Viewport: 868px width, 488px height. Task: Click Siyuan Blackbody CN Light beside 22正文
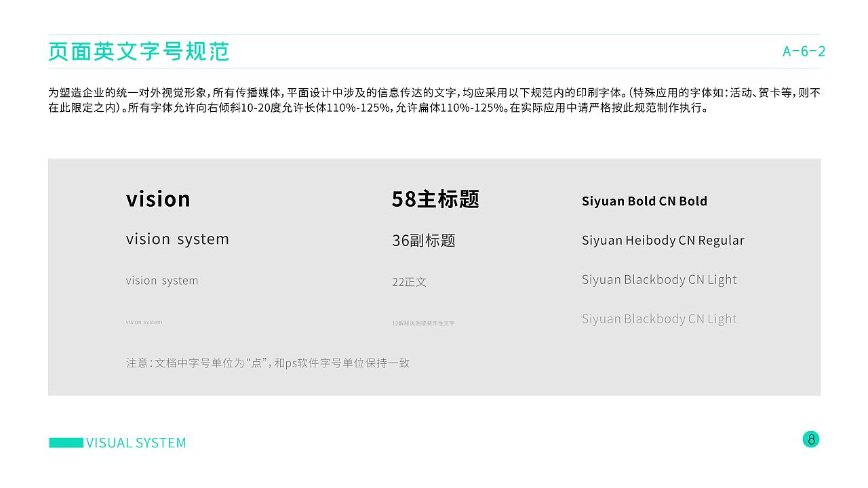tap(658, 280)
